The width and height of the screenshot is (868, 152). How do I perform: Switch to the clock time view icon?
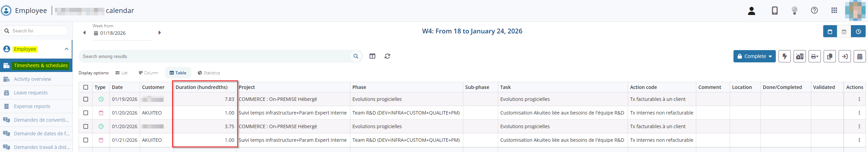858,32
